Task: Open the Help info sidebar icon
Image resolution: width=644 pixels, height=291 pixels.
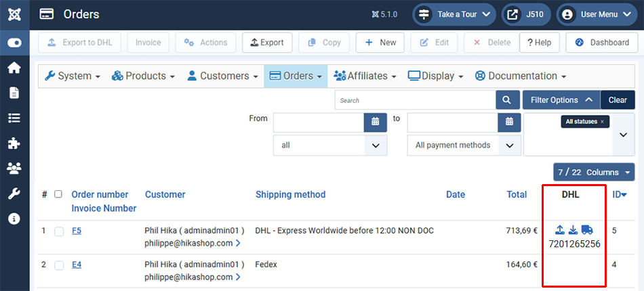Action: click(x=14, y=219)
